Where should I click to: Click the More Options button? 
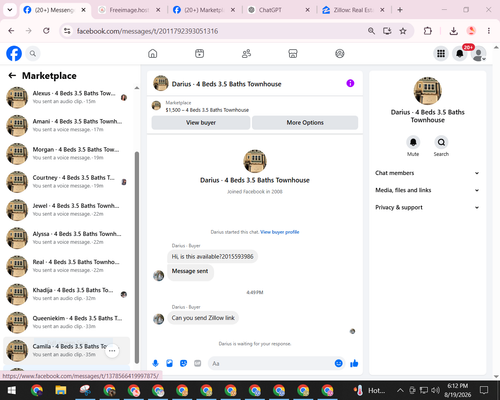[305, 123]
